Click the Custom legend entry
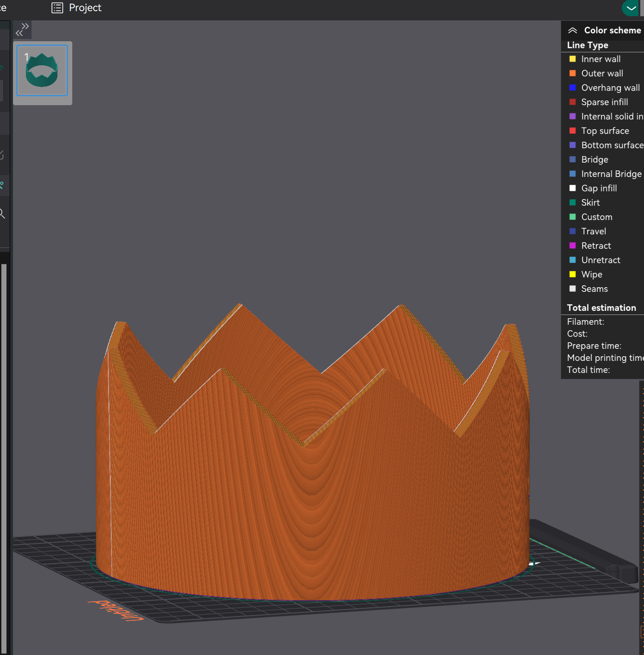Viewport: 644px width, 655px height. (591, 217)
